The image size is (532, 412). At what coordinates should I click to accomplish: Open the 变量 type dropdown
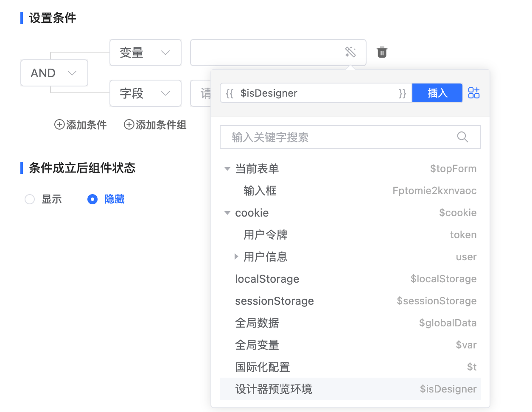145,53
